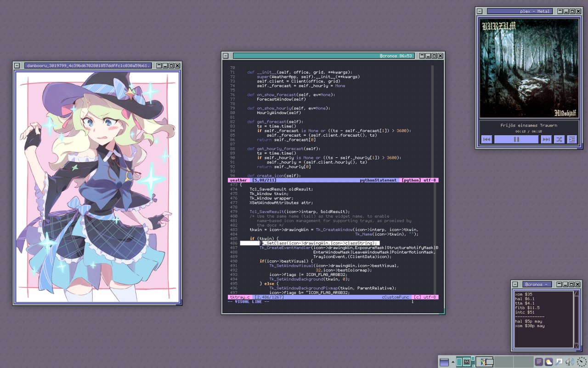
Task: Click the XSetWindowAttributes attr line
Action: coord(281,202)
